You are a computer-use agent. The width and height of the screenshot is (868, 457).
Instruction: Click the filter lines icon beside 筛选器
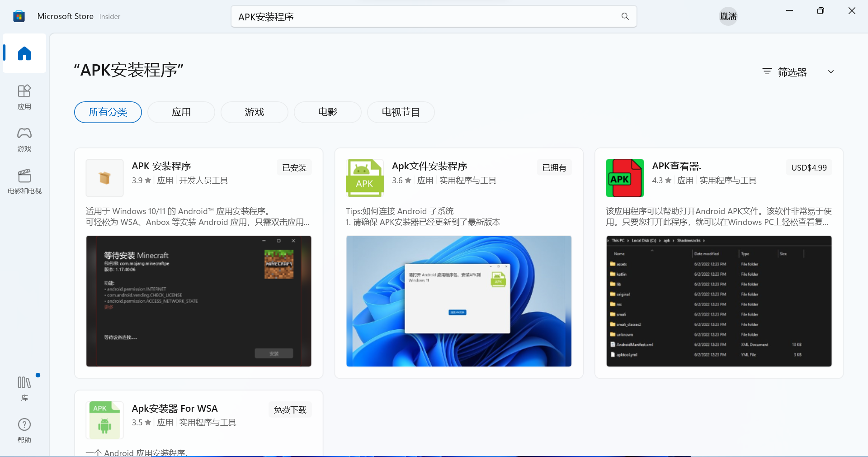(767, 71)
